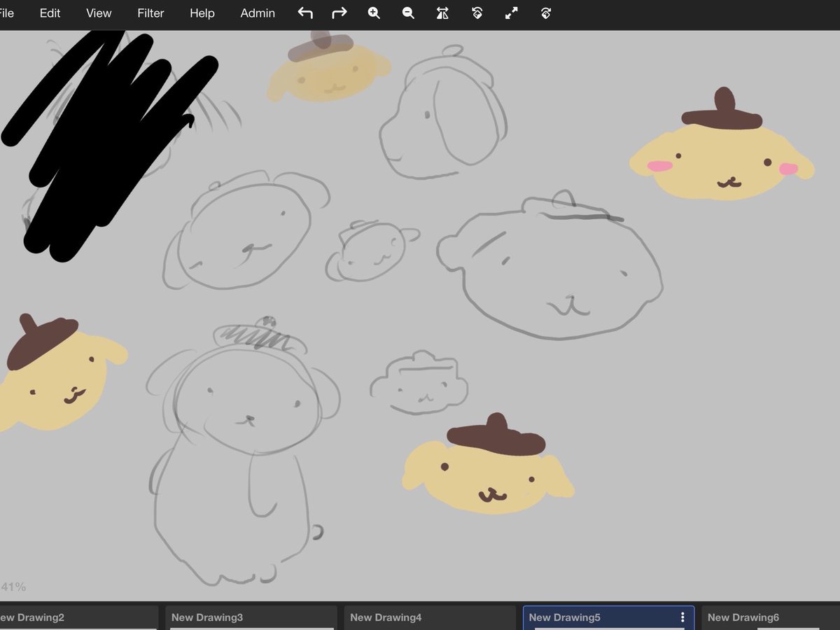
Task: Switch to the New Drawing4 tab
Action: click(430, 617)
